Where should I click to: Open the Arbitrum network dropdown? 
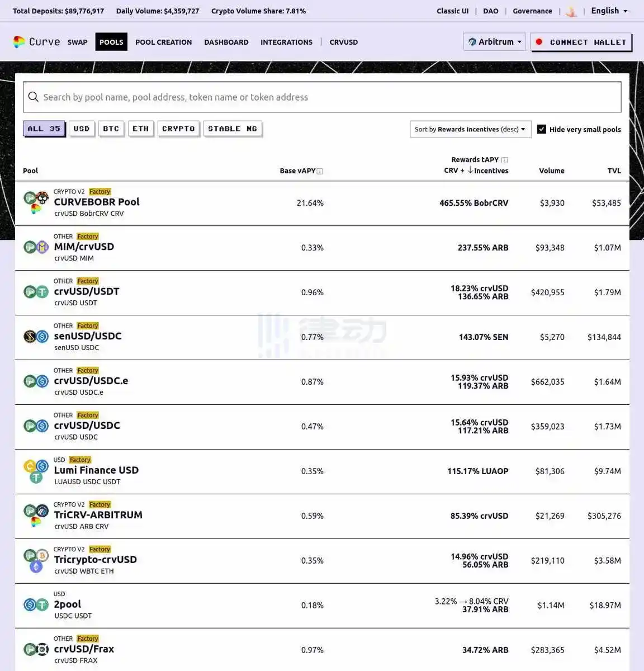(x=495, y=42)
